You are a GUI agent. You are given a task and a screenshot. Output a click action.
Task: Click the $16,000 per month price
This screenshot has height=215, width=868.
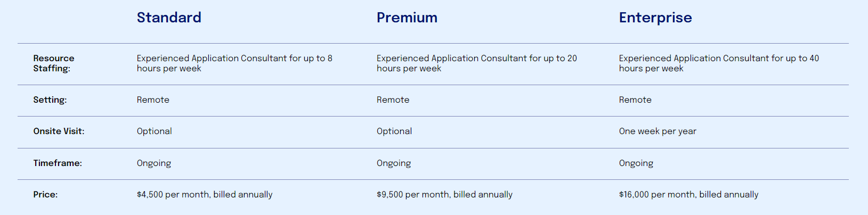(x=688, y=195)
